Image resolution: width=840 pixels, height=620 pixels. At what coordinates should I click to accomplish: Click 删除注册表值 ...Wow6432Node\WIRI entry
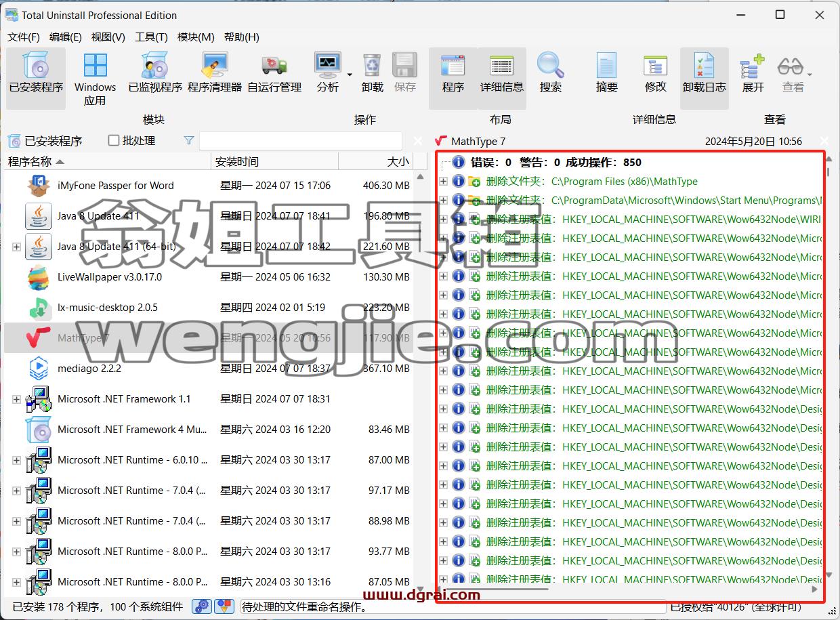[x=654, y=219]
